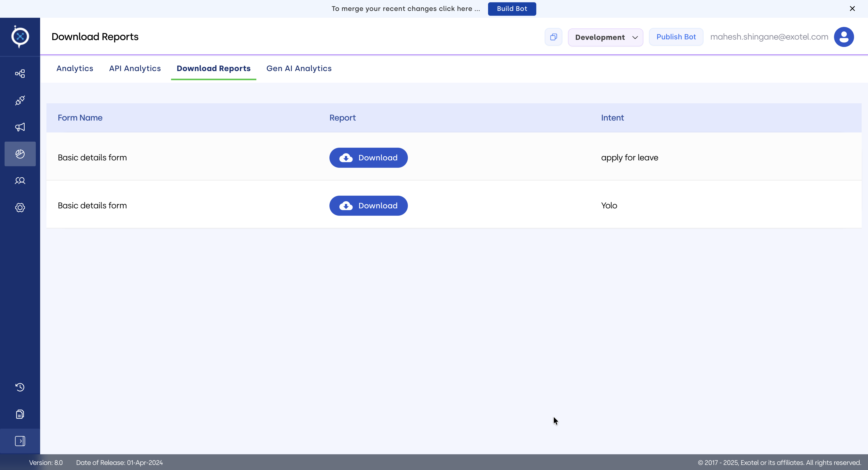The height and width of the screenshot is (470, 868).
Task: Click the Build Bot button
Action: pos(511,9)
